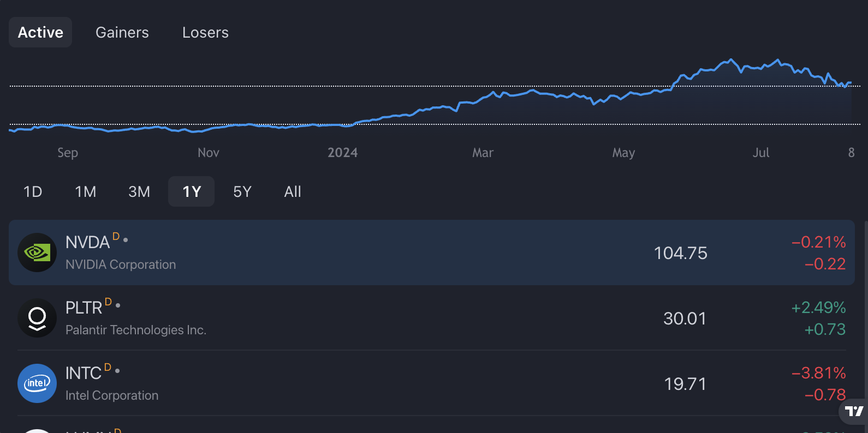Screen dimensions: 868x433
Task: Switch to the Gainers tab
Action: [122, 32]
